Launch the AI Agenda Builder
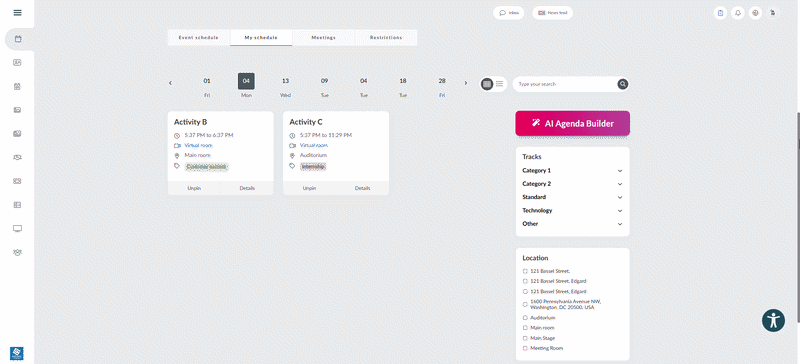Screen dimensions: 800x364 572,123
